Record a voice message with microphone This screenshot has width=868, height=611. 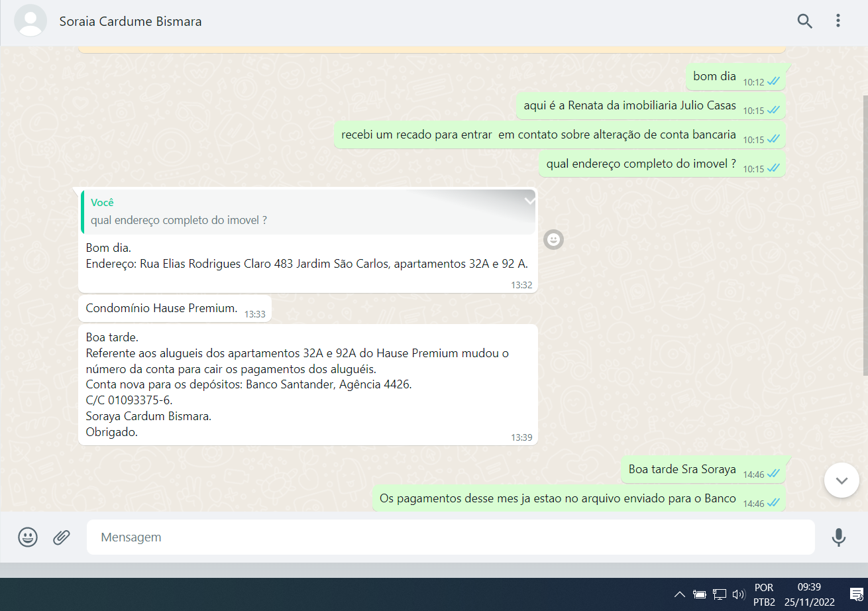tap(839, 537)
